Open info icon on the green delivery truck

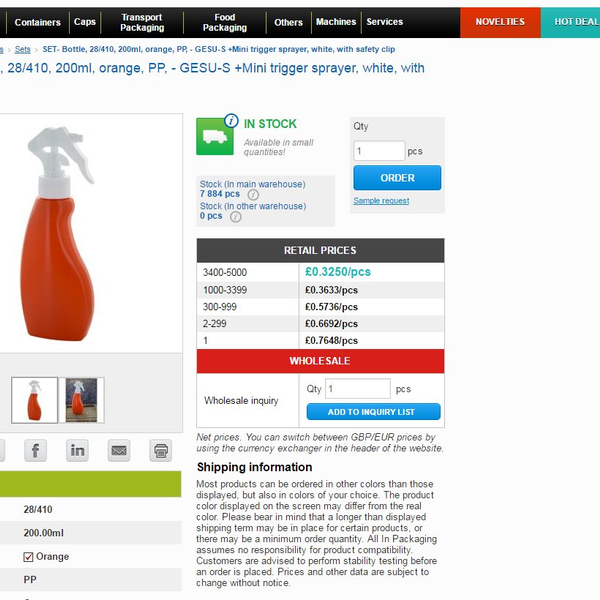pos(231,121)
